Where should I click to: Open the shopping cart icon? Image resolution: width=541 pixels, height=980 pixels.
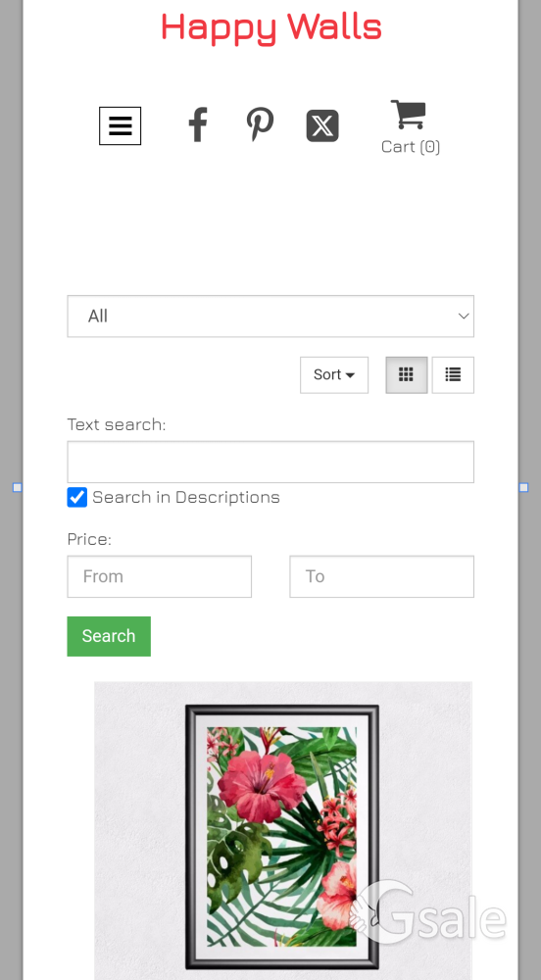409,115
